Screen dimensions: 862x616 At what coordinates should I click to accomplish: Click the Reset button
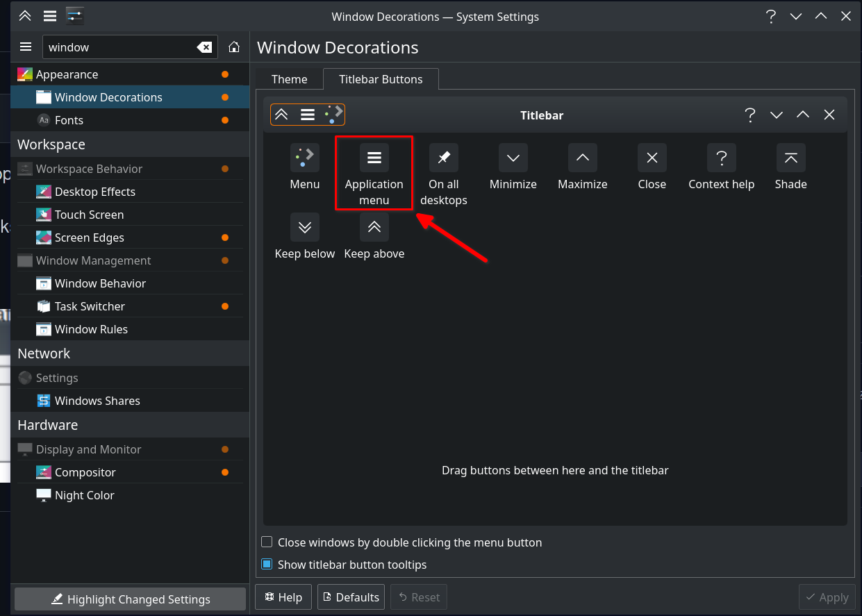click(419, 597)
